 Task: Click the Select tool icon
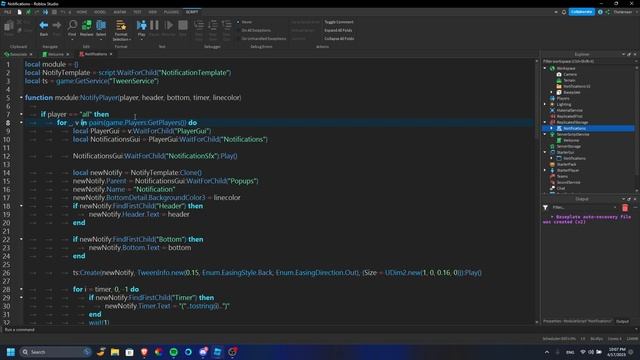tap(101, 26)
